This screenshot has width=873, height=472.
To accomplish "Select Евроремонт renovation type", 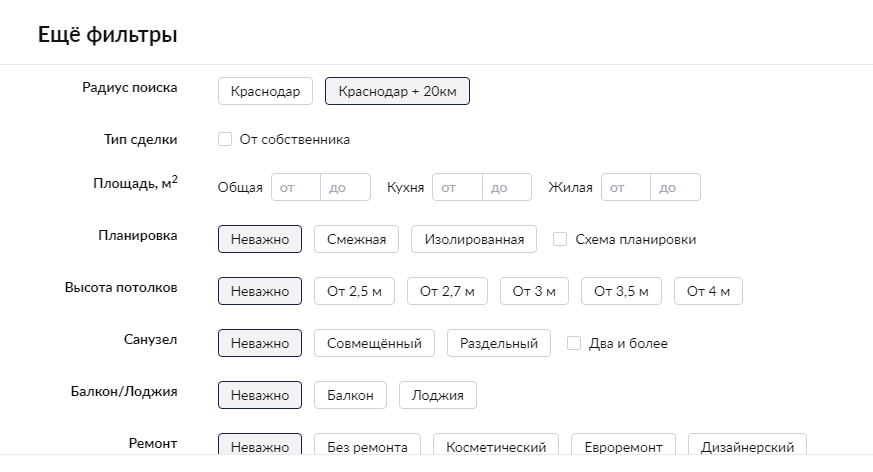I will click(x=623, y=446).
